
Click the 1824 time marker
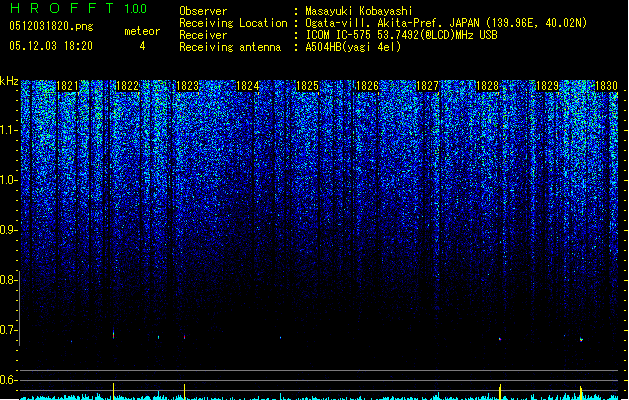248,86
